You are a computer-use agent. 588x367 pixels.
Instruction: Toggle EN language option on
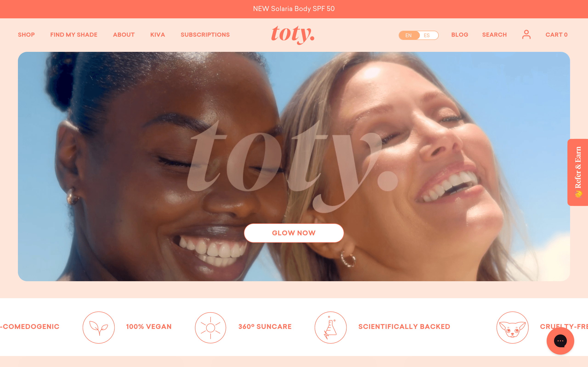pyautogui.click(x=409, y=35)
